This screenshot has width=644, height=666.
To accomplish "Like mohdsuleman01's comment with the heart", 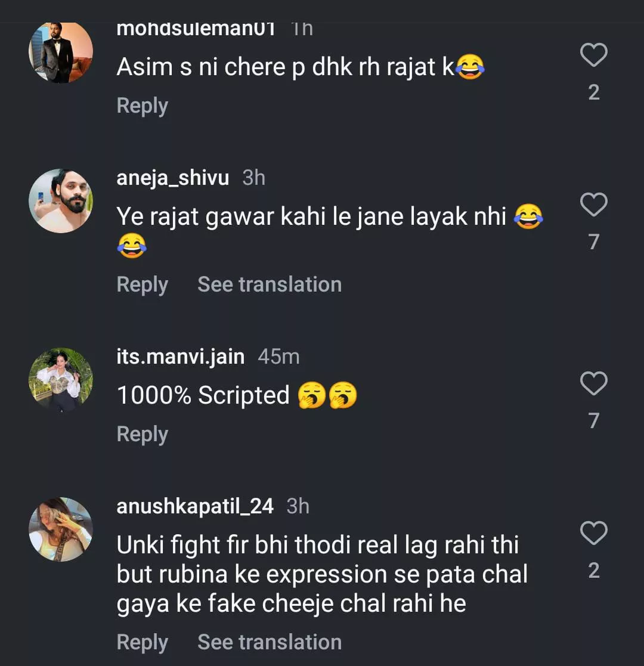I will coord(593,55).
